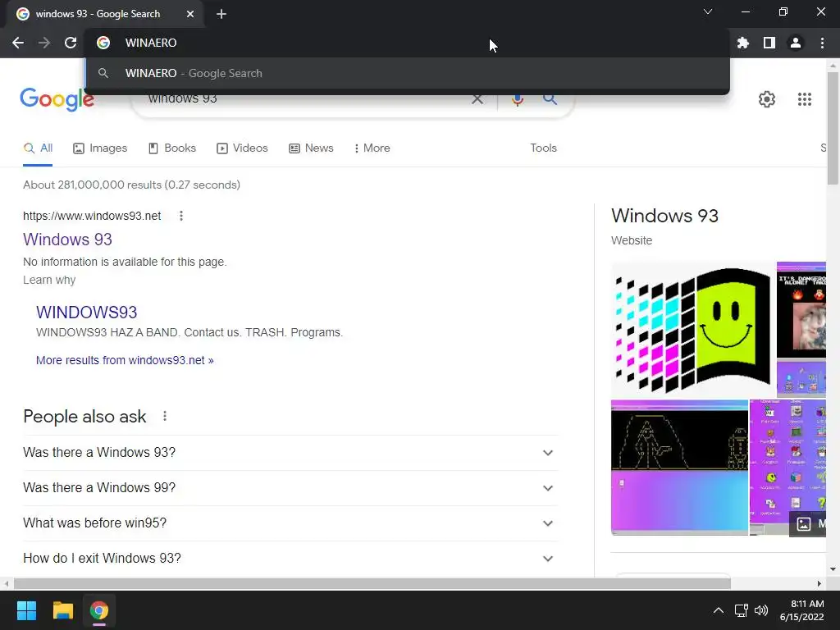This screenshot has width=840, height=630.
Task: Open the Google apps grid
Action: (x=804, y=99)
